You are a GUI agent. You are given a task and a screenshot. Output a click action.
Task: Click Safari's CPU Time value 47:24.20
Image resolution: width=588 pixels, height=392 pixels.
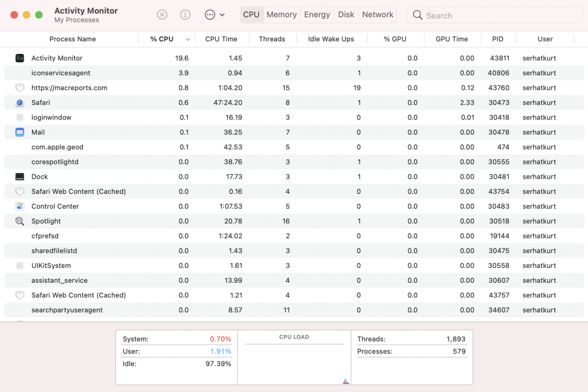(x=227, y=102)
